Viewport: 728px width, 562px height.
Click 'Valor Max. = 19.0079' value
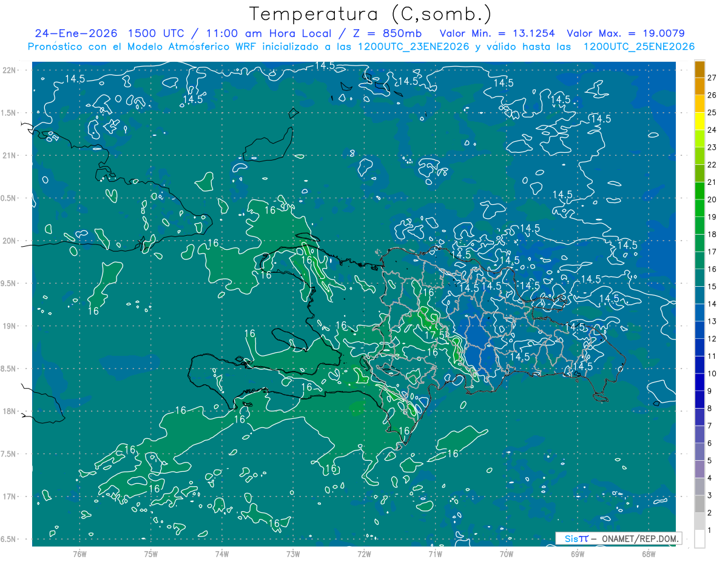[625, 33]
